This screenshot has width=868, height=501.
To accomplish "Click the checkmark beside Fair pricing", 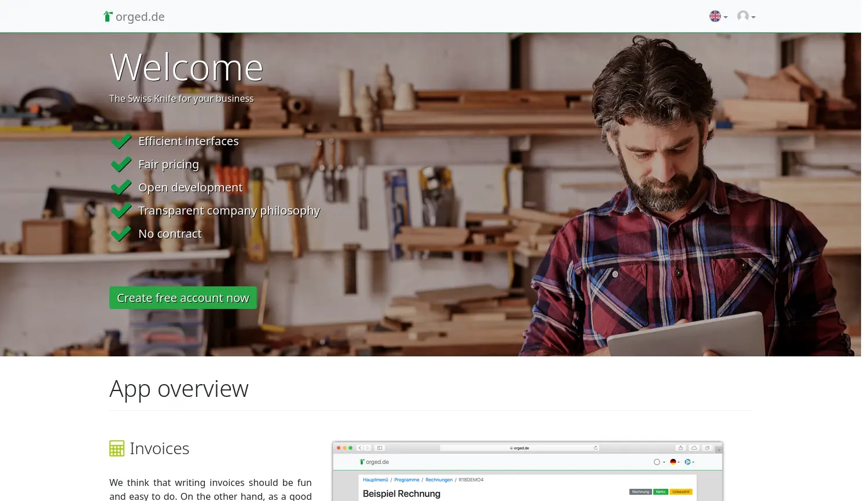I will (x=121, y=164).
